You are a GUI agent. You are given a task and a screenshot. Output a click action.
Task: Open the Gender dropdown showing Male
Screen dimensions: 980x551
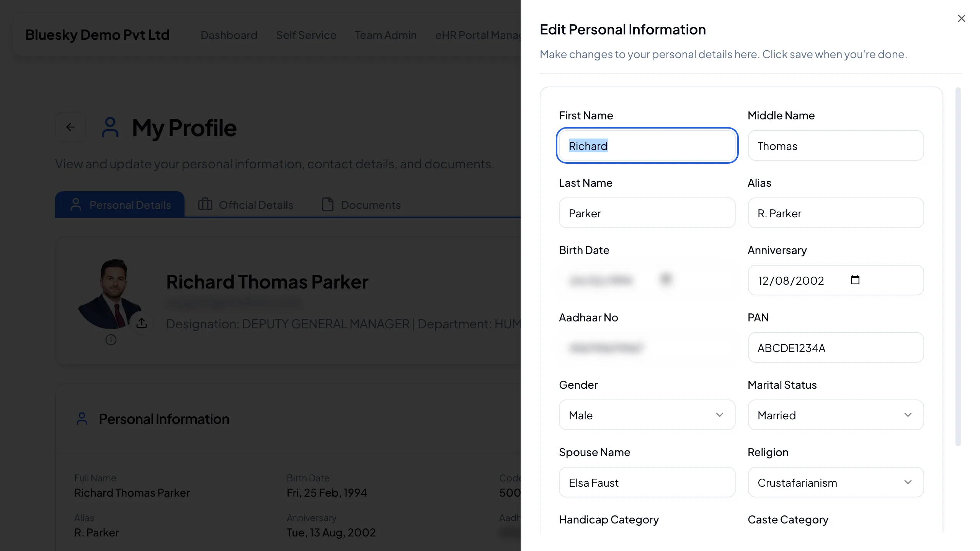click(x=647, y=415)
